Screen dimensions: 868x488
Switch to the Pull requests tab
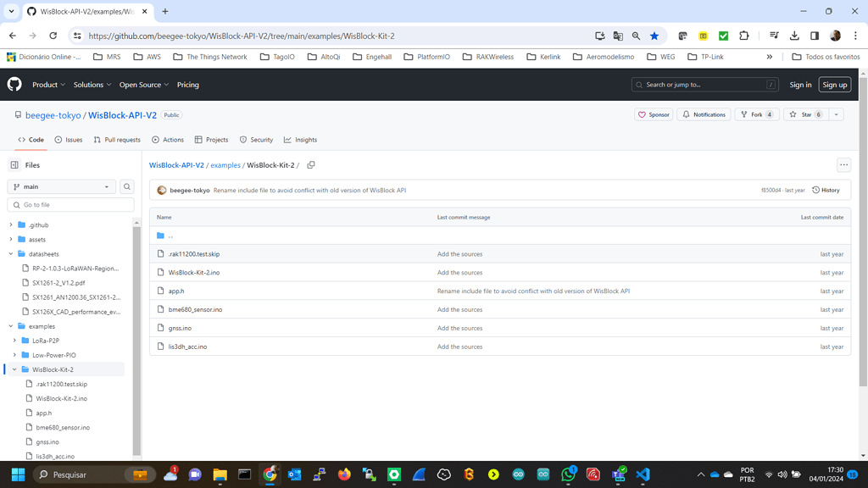tap(117, 140)
